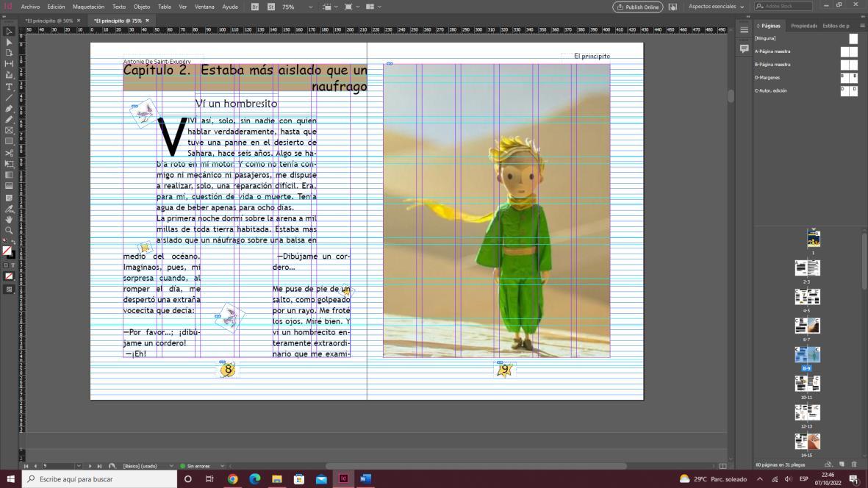
Task: Swap fill and stroke colors
Action: point(14,243)
